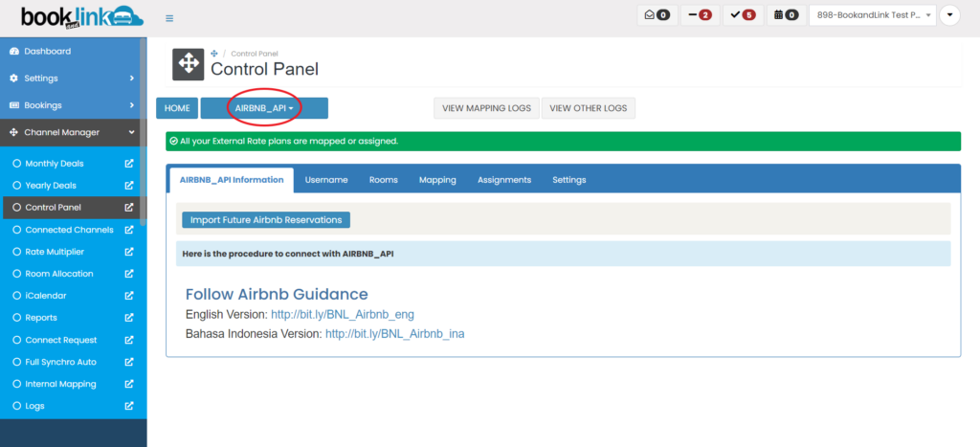Viewport: 980px width, 447px height.
Task: Click the small breadcrumb home icon
Action: 215,54
